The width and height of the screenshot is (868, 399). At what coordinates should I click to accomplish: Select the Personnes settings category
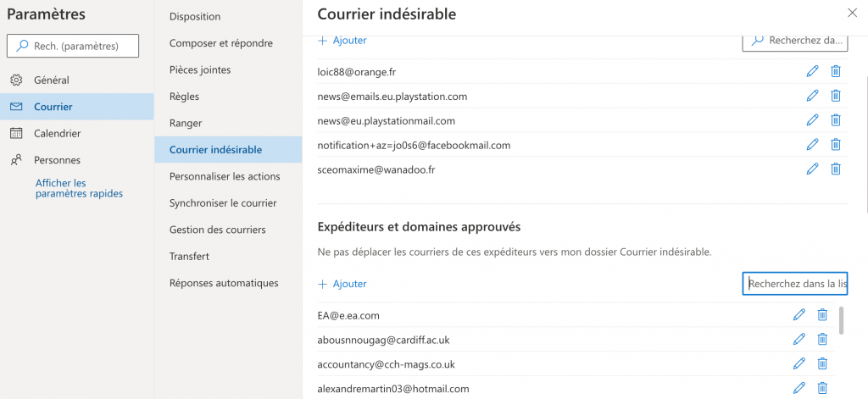pos(57,160)
